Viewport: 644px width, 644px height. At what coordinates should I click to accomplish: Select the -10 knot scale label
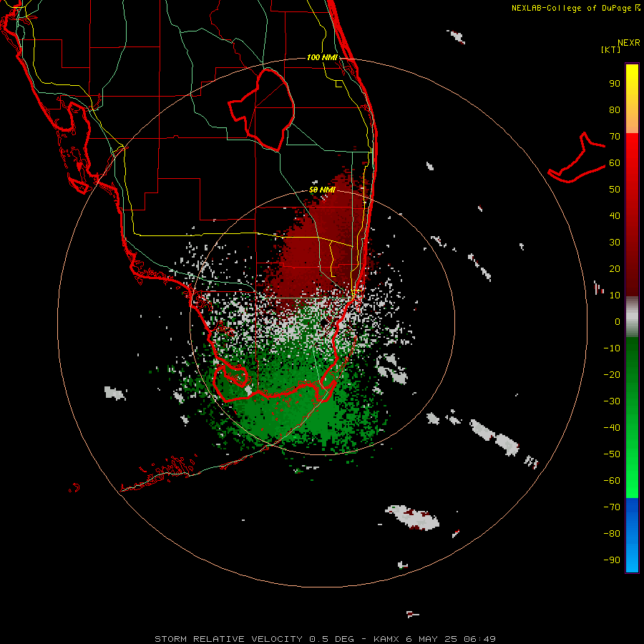[612, 348]
